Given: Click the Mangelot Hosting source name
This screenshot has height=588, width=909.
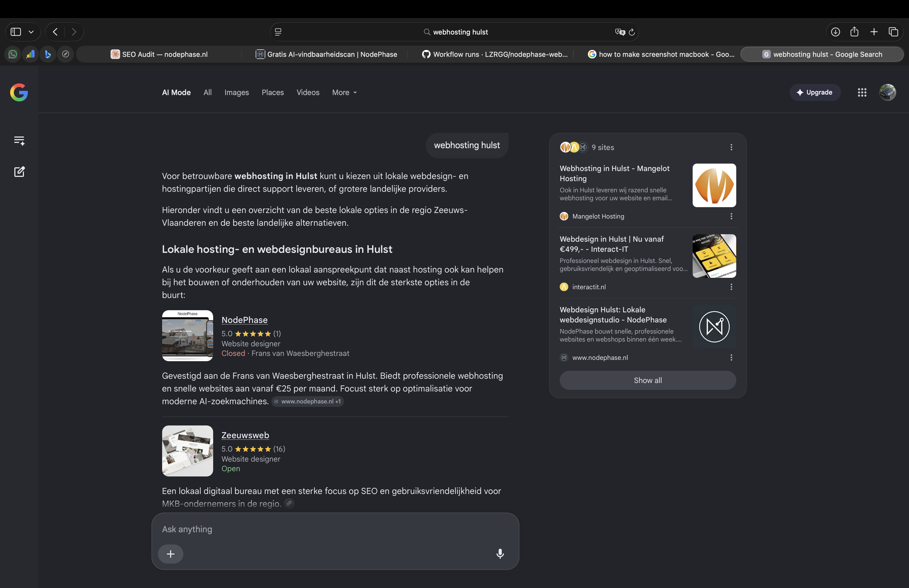Looking at the screenshot, I should (x=598, y=216).
